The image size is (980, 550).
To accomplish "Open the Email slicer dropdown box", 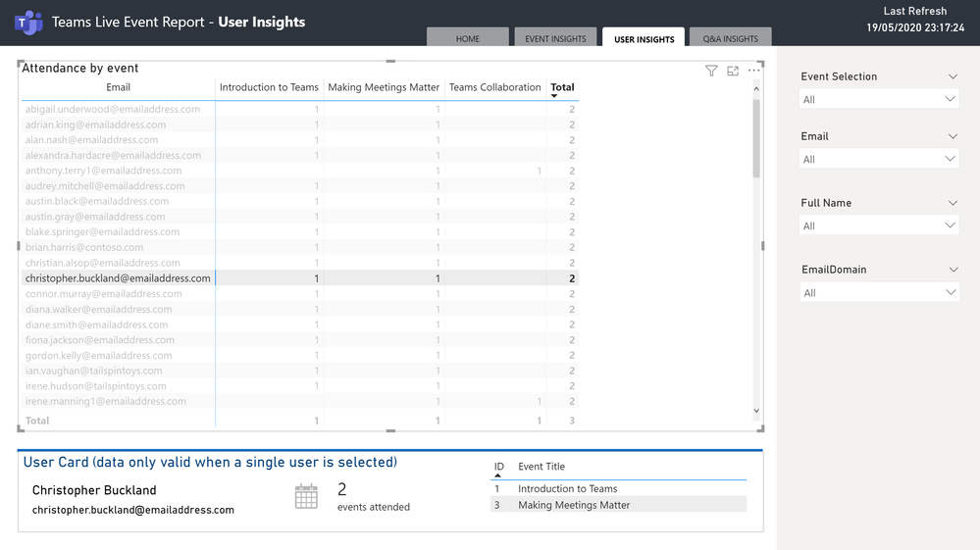I will click(879, 159).
